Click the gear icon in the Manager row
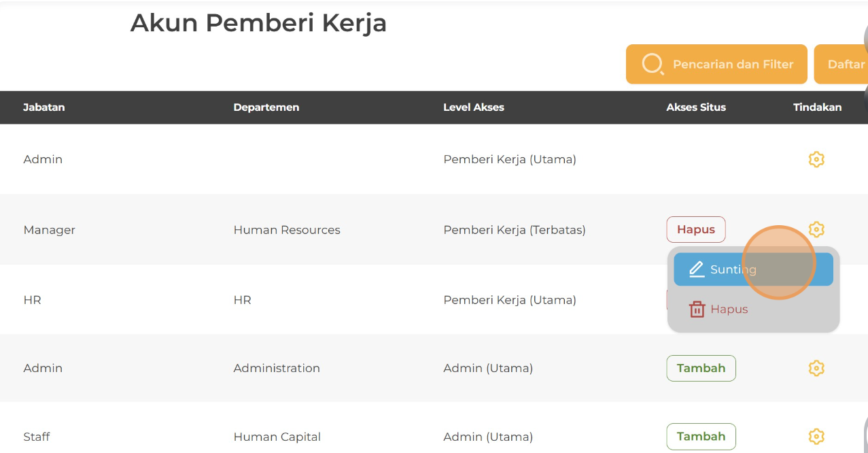Viewport: 868px width, 453px height. tap(816, 229)
